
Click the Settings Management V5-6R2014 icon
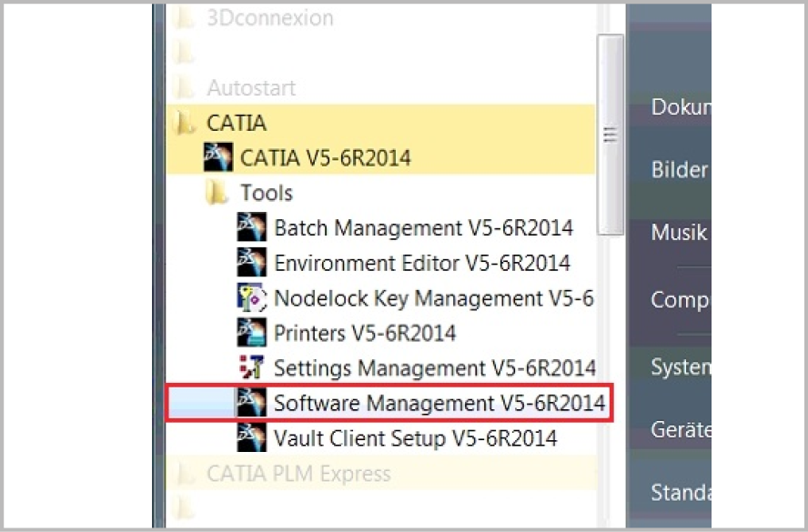251,367
